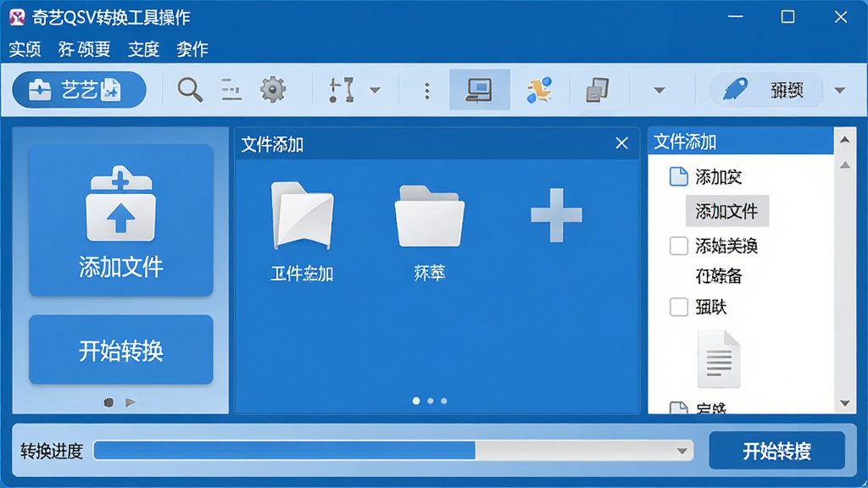Image resolution: width=868 pixels, height=488 pixels.
Task: Tick the 添始美換 checkbox
Action: point(679,246)
